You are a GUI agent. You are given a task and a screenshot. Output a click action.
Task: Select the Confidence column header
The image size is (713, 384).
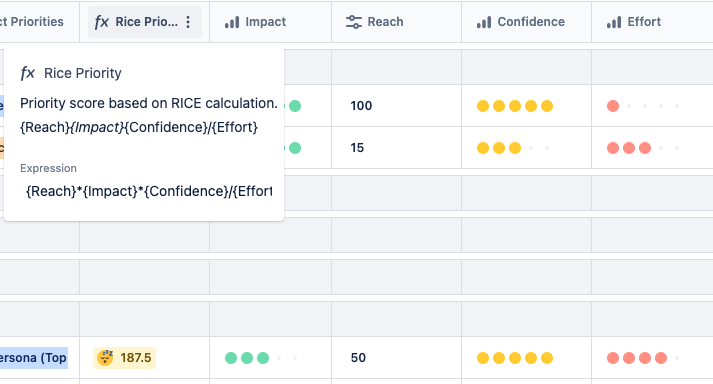527,22
